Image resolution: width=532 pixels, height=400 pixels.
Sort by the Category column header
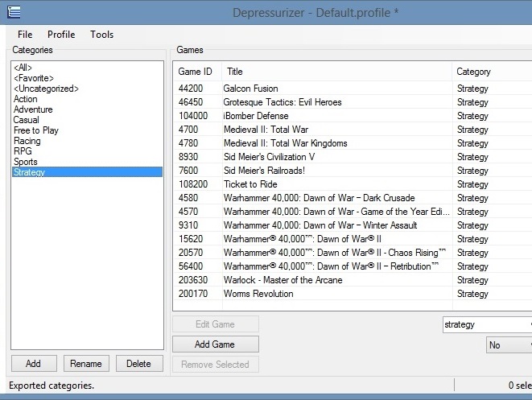click(x=493, y=72)
